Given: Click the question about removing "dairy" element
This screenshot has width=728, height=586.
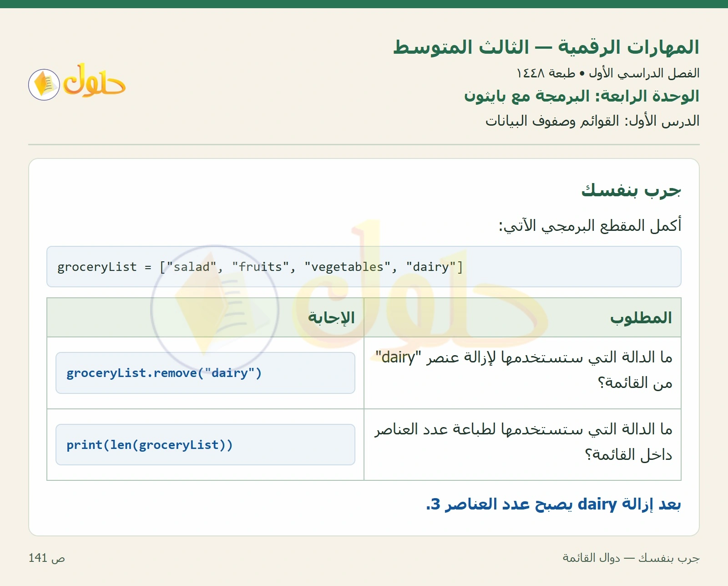Looking at the screenshot, I should [x=523, y=370].
